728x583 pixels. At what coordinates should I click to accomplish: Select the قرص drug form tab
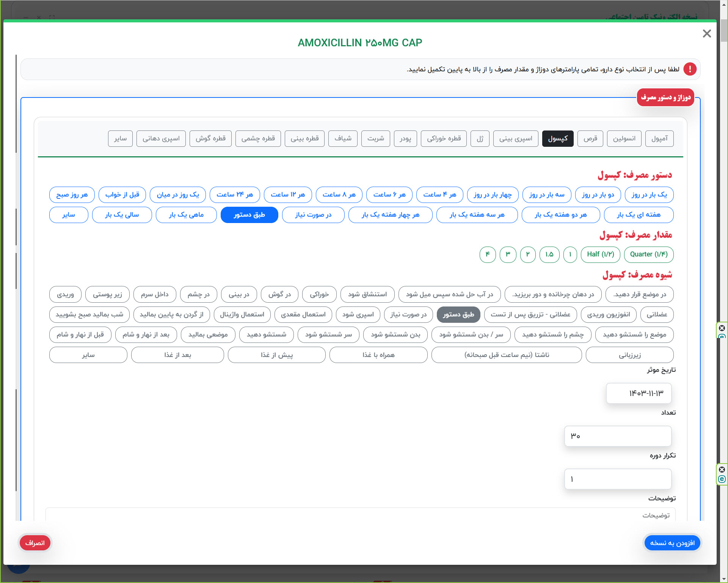[x=590, y=138]
